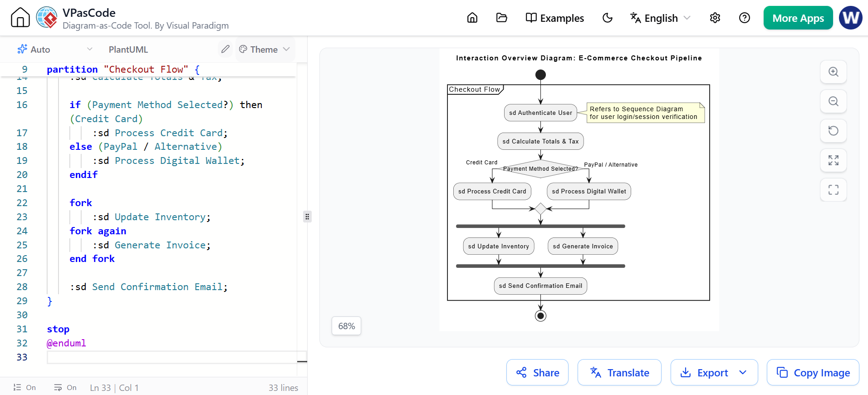Open the Examples menu
Viewport: 868px width, 395px height.
(554, 18)
